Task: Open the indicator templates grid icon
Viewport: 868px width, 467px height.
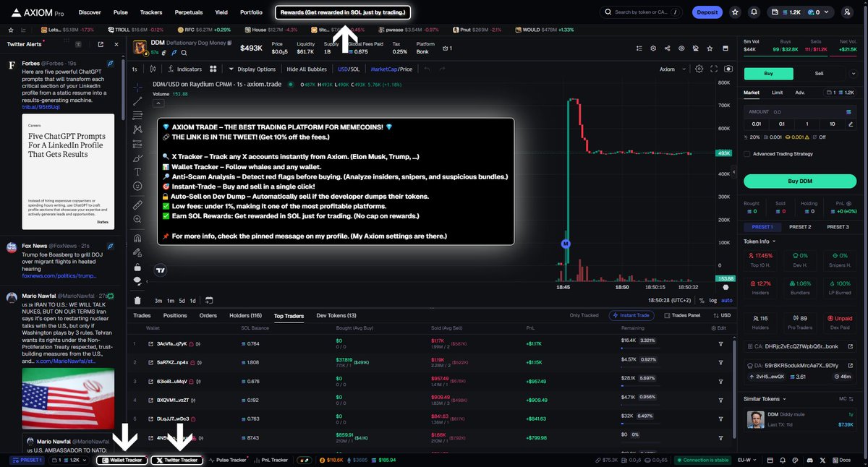Action: (x=213, y=69)
